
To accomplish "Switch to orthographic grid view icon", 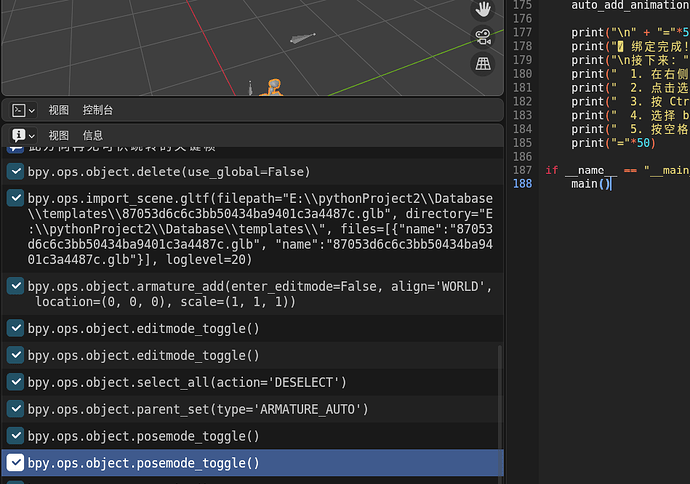I will (483, 64).
